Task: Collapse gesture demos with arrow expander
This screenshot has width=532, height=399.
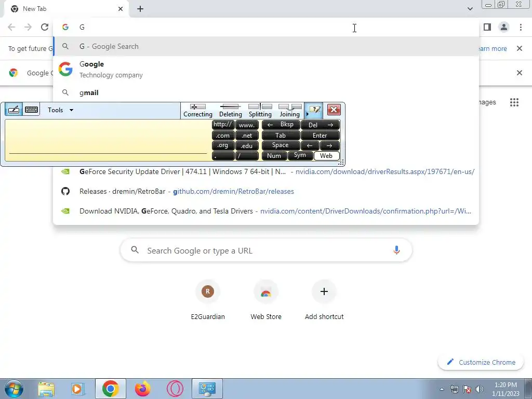Action: pyautogui.click(x=307, y=114)
